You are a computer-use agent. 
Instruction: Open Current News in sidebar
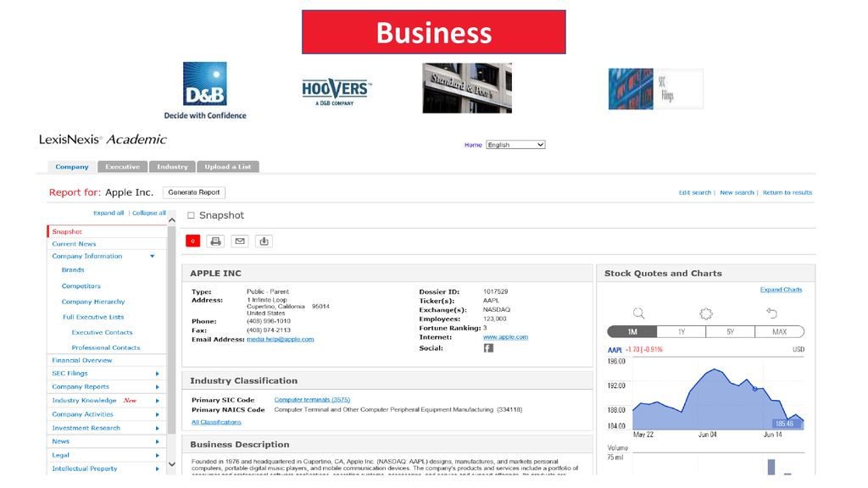[x=75, y=244]
